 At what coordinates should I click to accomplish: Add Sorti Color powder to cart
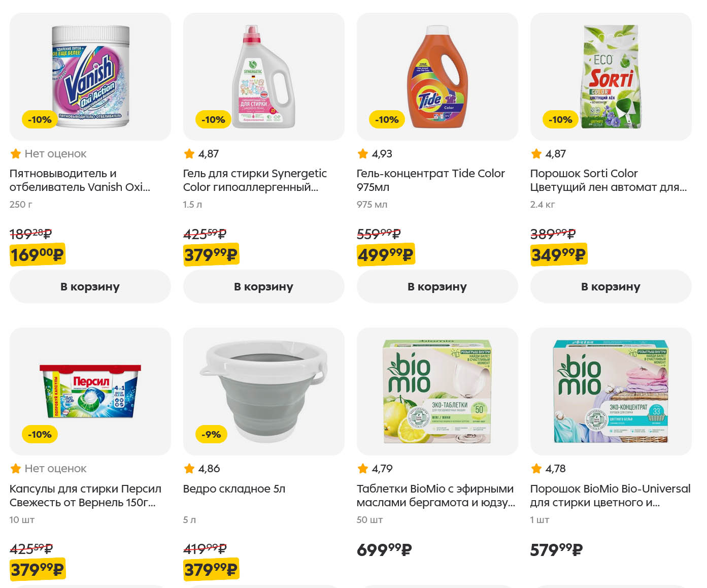[x=611, y=286]
